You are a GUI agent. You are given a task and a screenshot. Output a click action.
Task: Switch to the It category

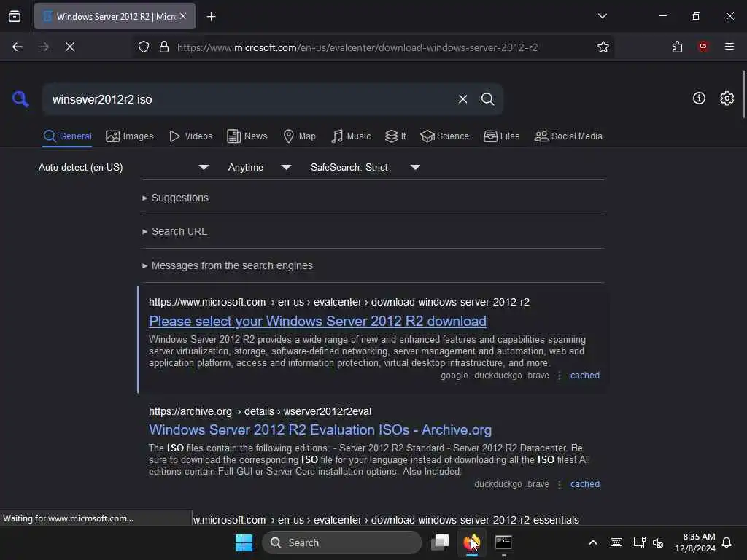(395, 136)
